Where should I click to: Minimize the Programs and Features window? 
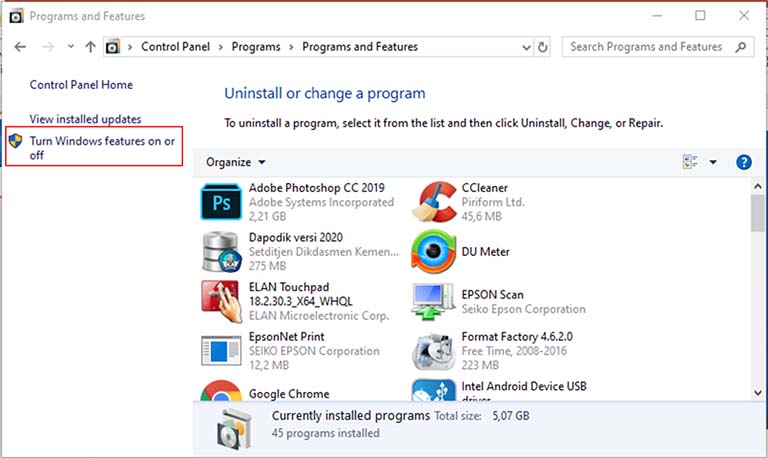pyautogui.click(x=657, y=16)
